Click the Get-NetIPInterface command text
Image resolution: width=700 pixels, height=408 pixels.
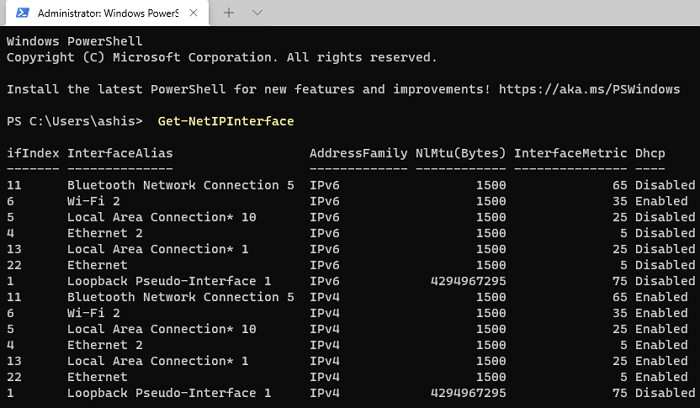226,121
